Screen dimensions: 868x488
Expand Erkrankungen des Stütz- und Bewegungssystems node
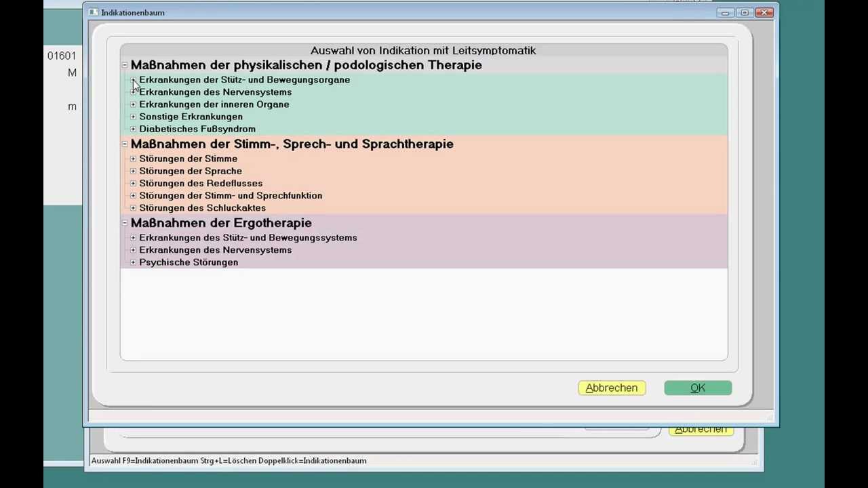point(133,237)
